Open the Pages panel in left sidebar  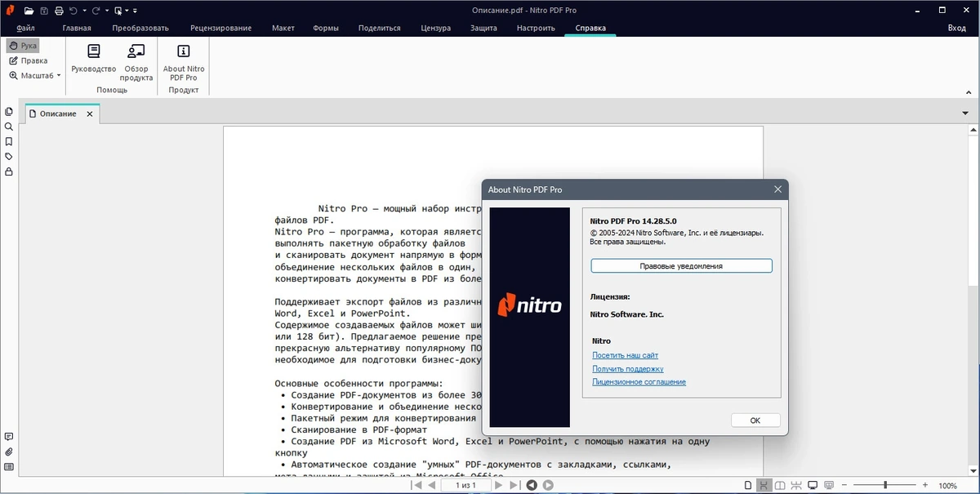pos(9,112)
